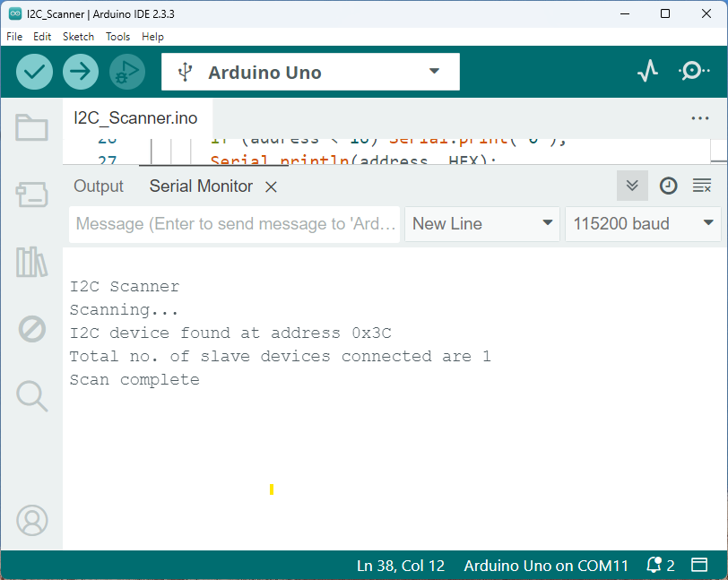
Task: Close the Serial Monitor tab
Action: click(x=271, y=187)
